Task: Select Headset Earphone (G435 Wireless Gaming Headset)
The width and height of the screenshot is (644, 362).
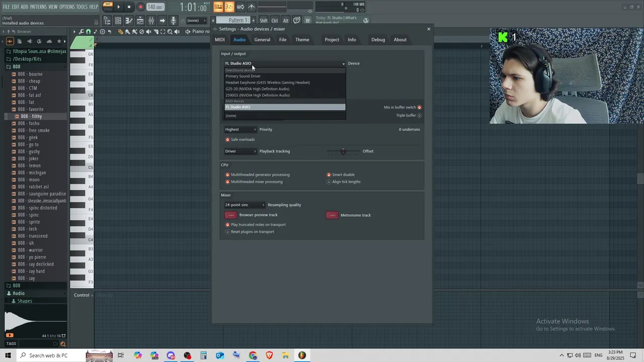Action: [285, 82]
